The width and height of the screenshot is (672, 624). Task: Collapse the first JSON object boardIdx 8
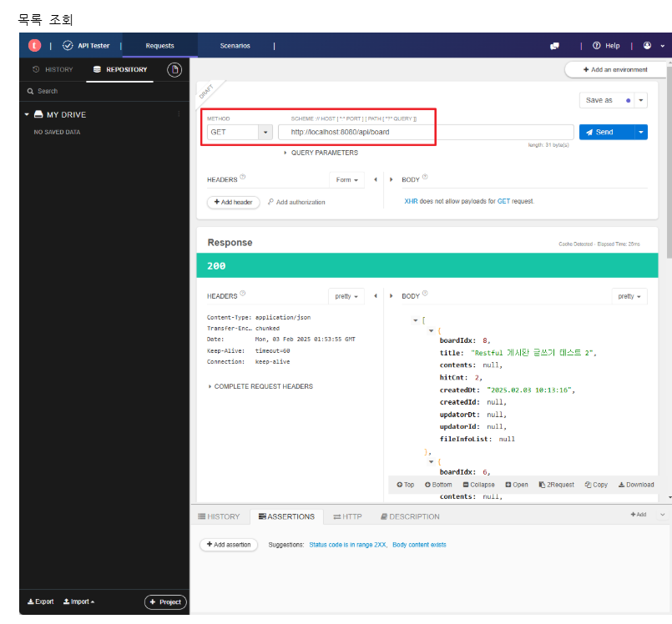(431, 330)
